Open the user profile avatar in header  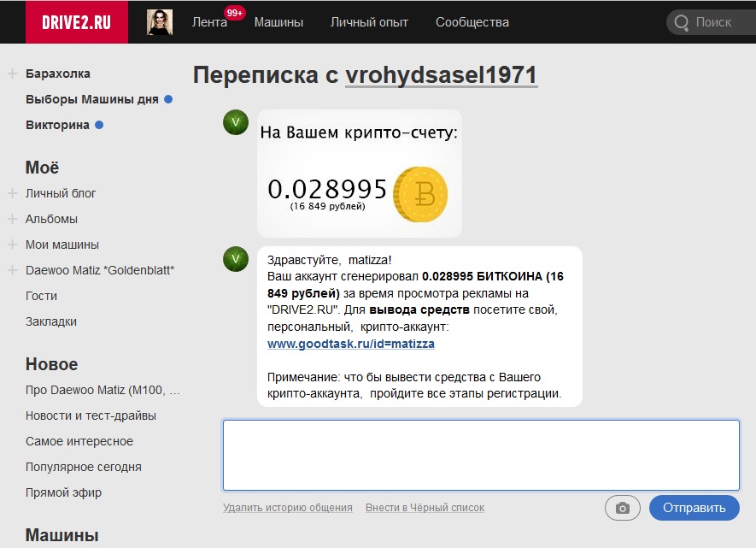(x=160, y=22)
